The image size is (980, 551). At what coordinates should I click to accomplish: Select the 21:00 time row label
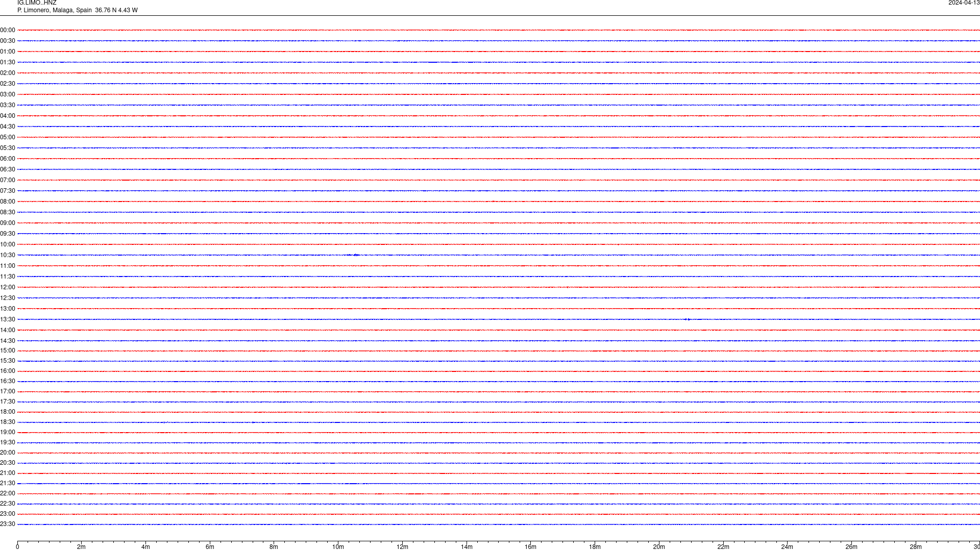[x=8, y=473]
